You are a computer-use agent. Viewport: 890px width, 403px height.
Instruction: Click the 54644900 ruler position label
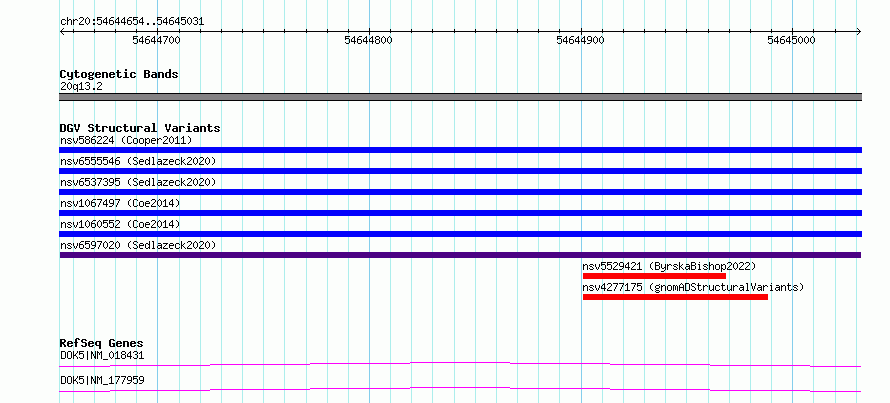coord(581,40)
